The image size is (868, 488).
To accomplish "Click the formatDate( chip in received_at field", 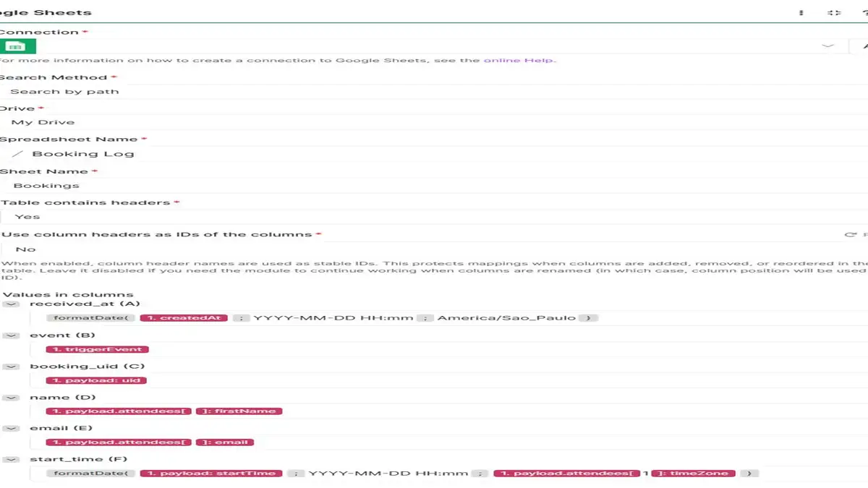I will (90, 318).
